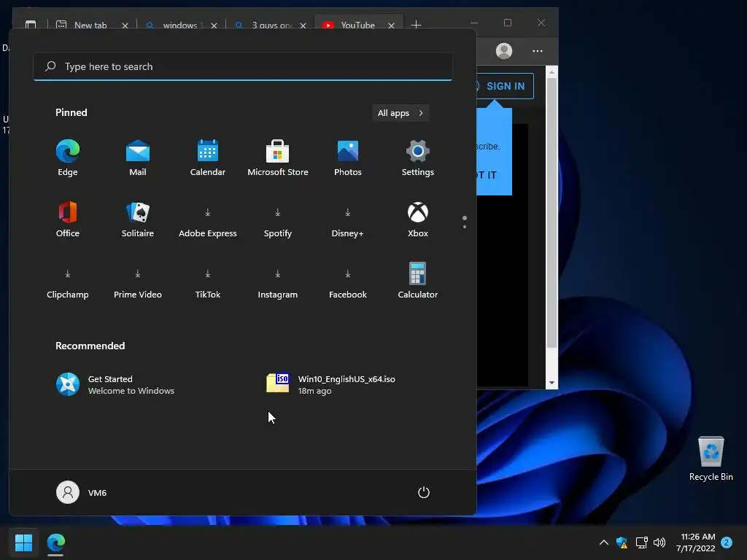747x560 pixels.
Task: Switch to the New tab in Edge
Action: tap(90, 25)
